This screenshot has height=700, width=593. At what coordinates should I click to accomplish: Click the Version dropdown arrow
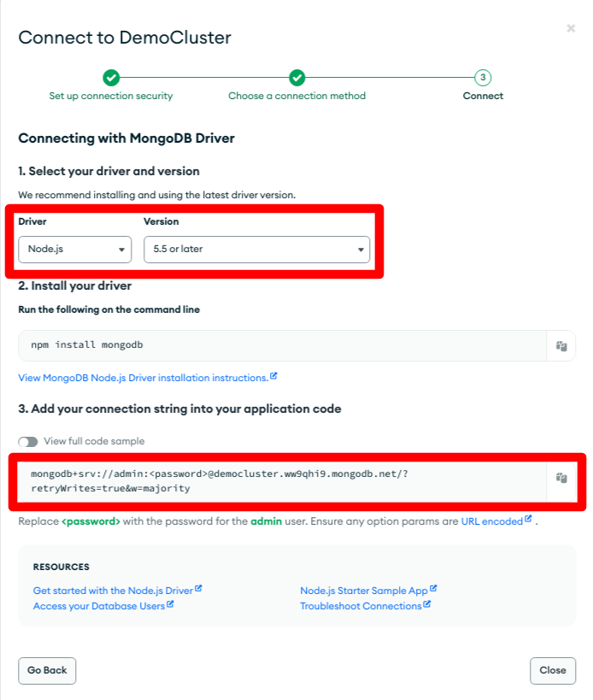click(361, 250)
